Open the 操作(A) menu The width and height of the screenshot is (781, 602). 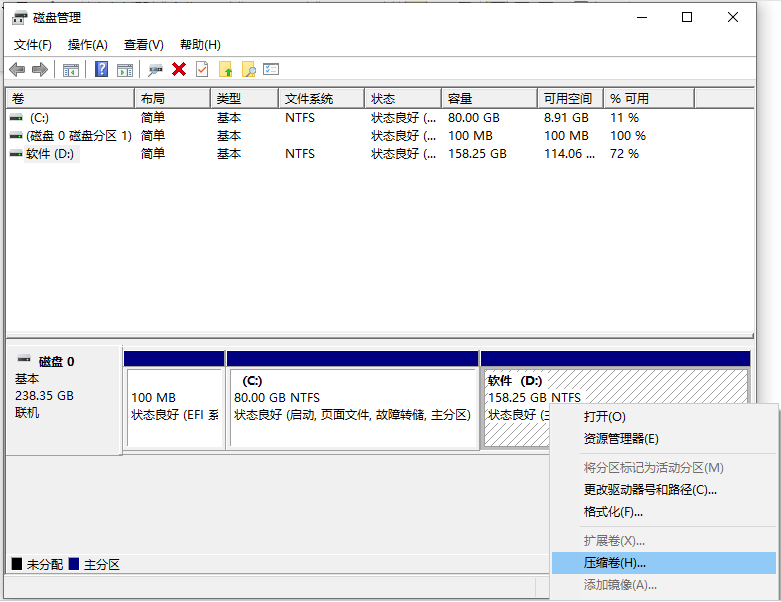coord(87,45)
